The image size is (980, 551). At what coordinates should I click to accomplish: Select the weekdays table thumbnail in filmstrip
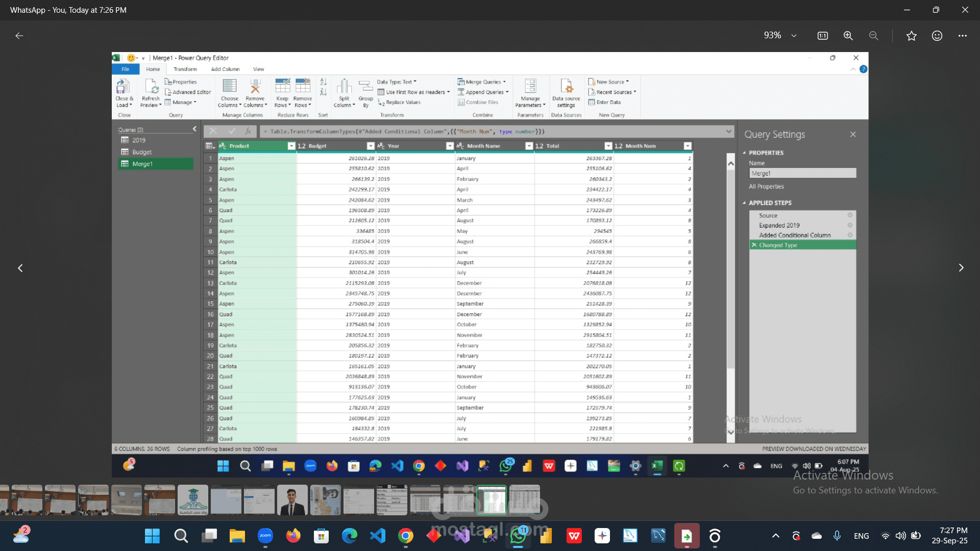coord(391,500)
